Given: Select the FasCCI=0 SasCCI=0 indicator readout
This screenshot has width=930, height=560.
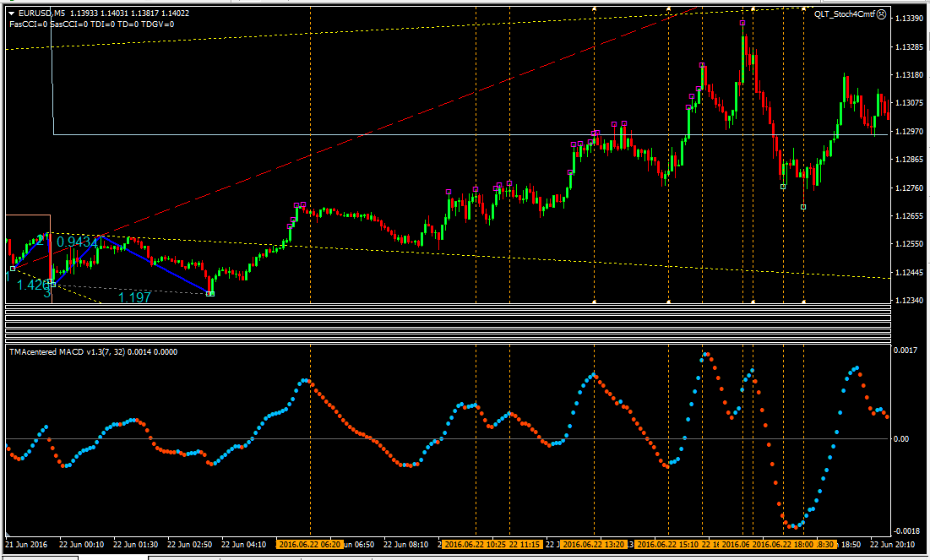Looking at the screenshot, I should coord(49,24).
